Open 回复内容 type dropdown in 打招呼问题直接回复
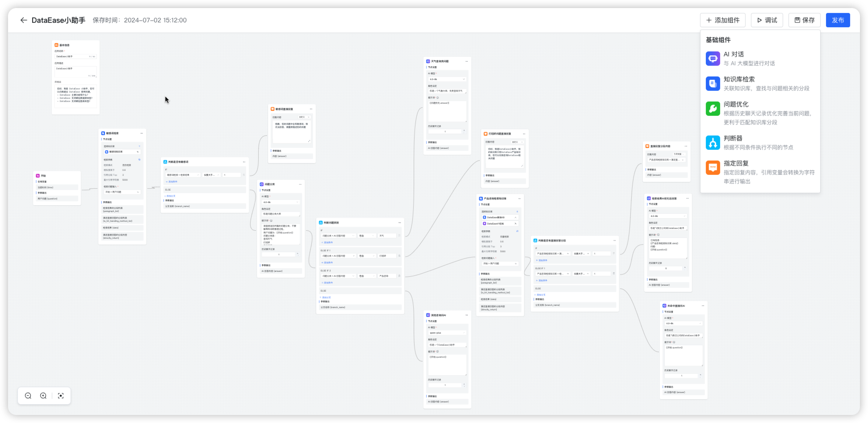The width and height of the screenshot is (868, 423). (518, 142)
